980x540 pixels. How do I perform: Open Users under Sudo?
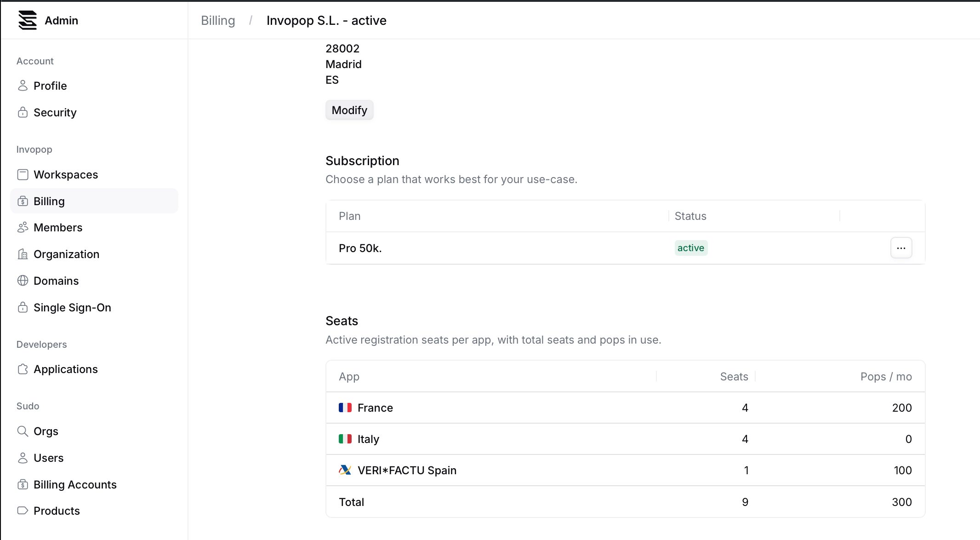click(x=94, y=458)
